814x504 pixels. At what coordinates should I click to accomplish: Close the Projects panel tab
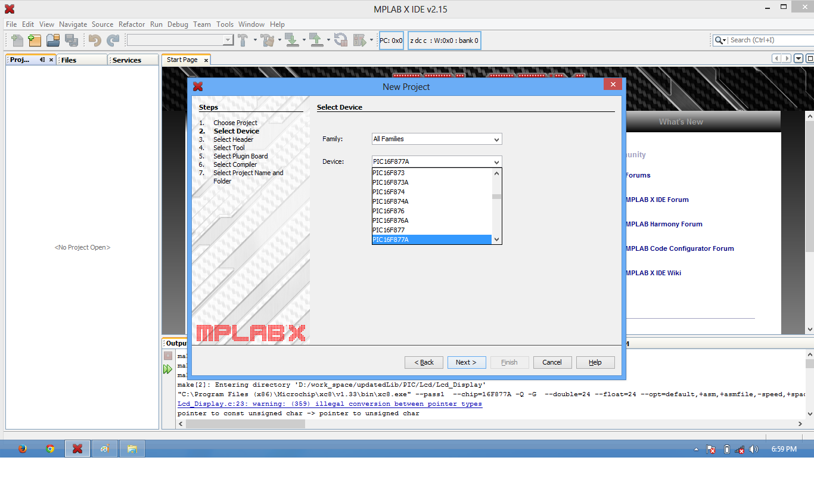[x=51, y=60]
